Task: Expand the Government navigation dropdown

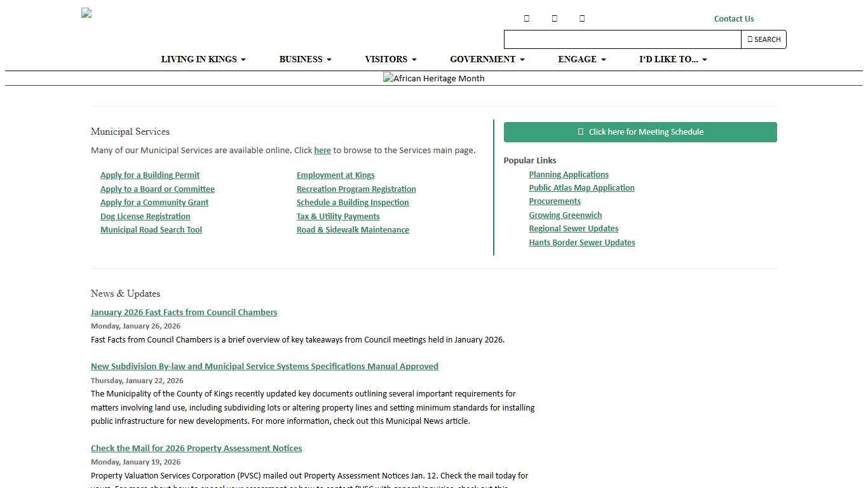Action: click(x=487, y=59)
